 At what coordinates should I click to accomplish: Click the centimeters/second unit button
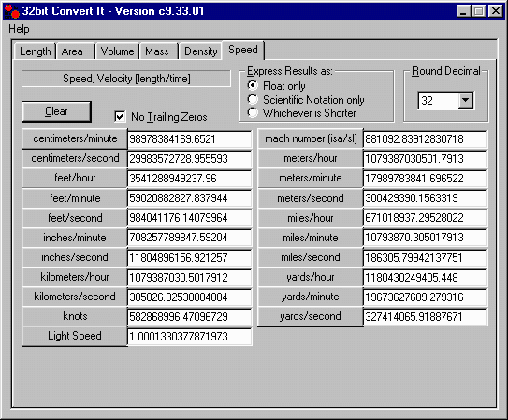click(x=75, y=159)
